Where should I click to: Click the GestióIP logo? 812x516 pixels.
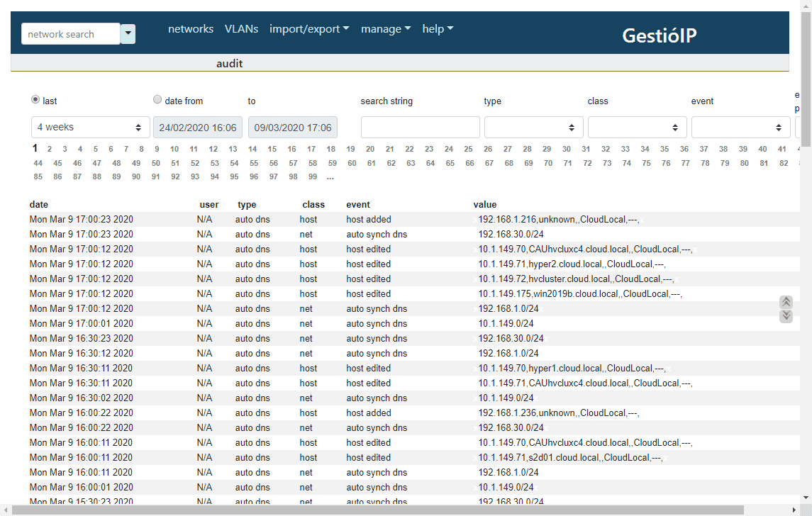(x=659, y=35)
